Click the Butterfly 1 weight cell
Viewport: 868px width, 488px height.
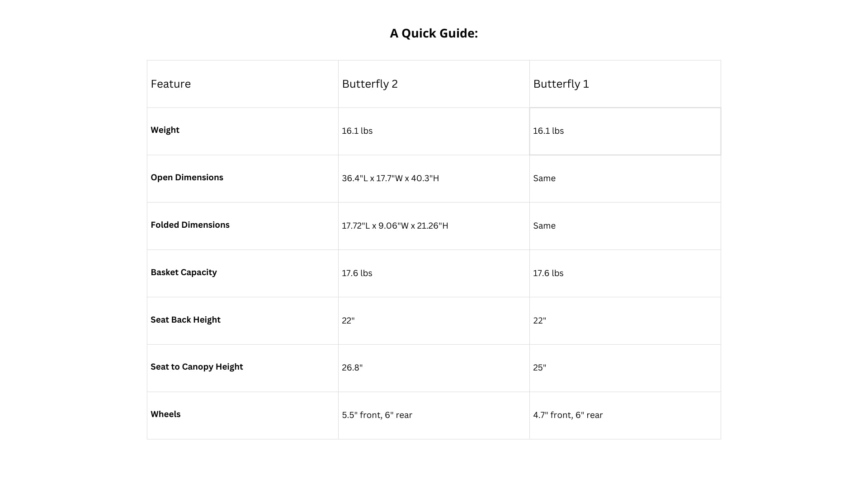[548, 131]
